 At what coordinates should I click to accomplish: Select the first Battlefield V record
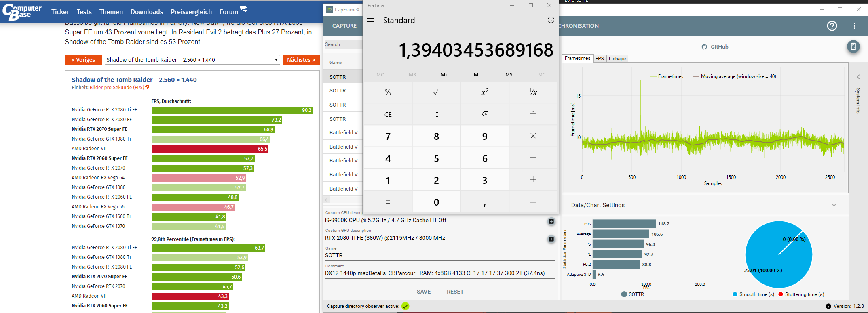click(x=343, y=132)
